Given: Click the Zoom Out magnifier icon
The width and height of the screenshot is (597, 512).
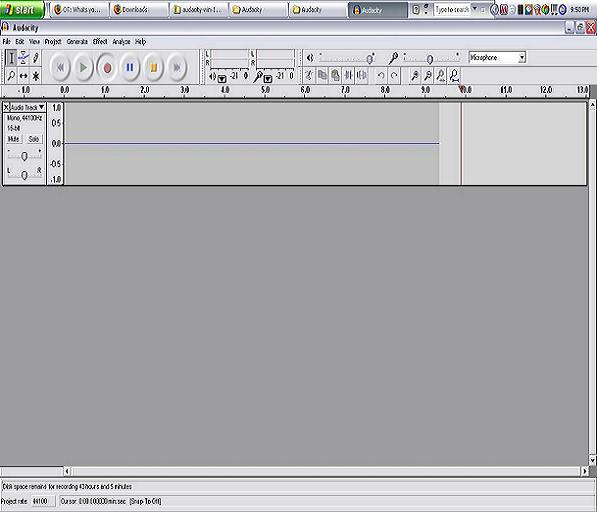Looking at the screenshot, I should [x=428, y=75].
